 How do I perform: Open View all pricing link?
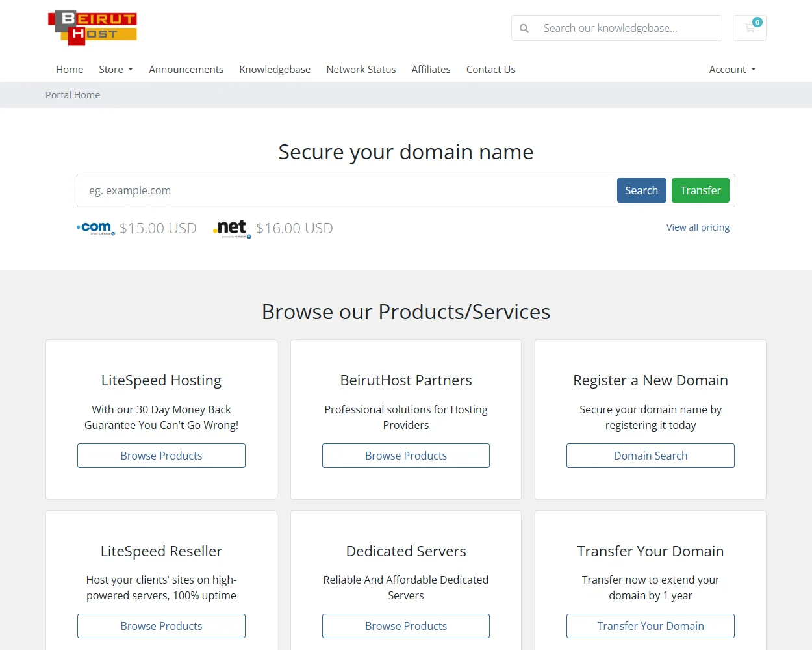[698, 227]
